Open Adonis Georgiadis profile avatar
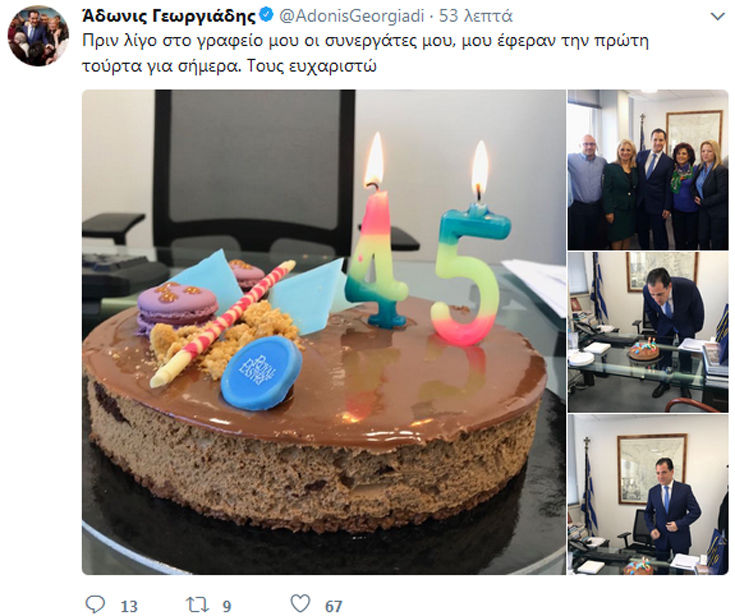 38,36
